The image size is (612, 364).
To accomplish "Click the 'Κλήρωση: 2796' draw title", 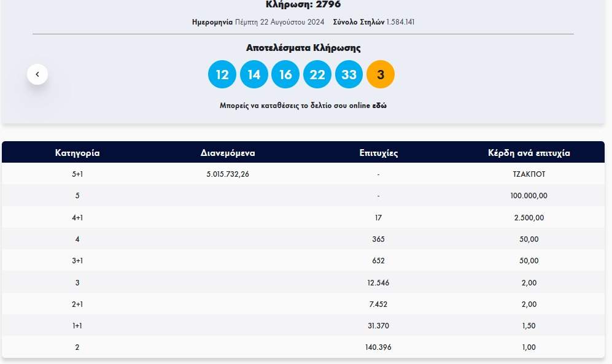I will point(303,5).
